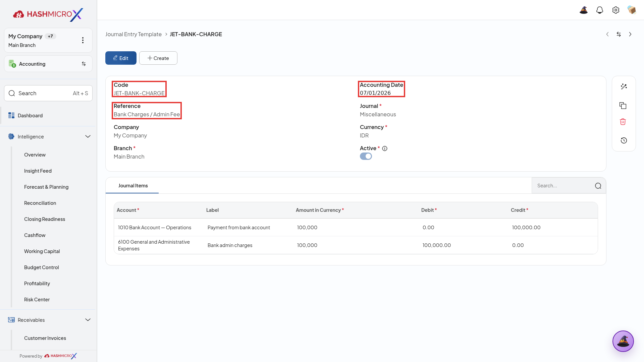Open Working Capital menu item
The image size is (644, 362).
click(x=42, y=251)
